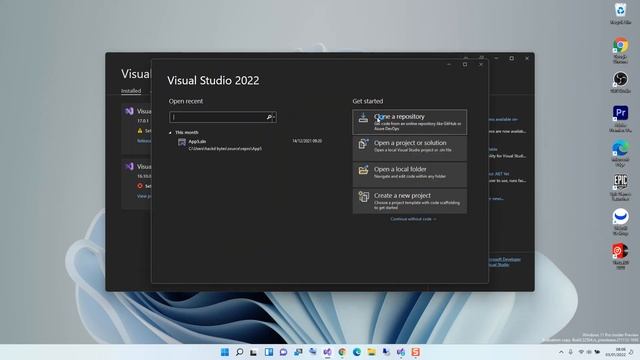Click the open project document icon
Viewport: 640px width, 360px height.
363,144
